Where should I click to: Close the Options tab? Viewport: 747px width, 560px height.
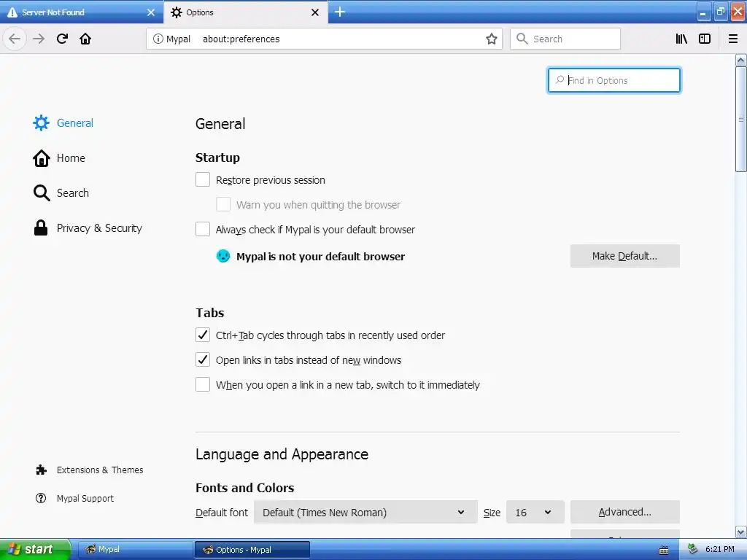coord(315,12)
